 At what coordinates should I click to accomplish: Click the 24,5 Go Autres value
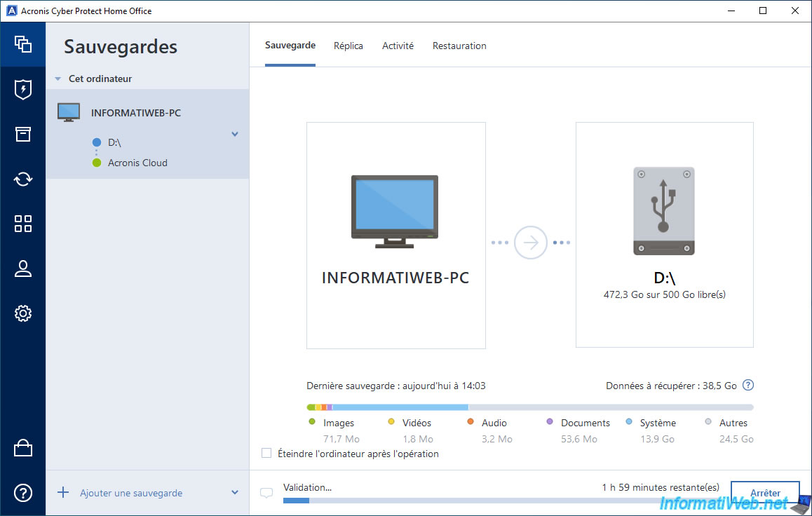[736, 439]
